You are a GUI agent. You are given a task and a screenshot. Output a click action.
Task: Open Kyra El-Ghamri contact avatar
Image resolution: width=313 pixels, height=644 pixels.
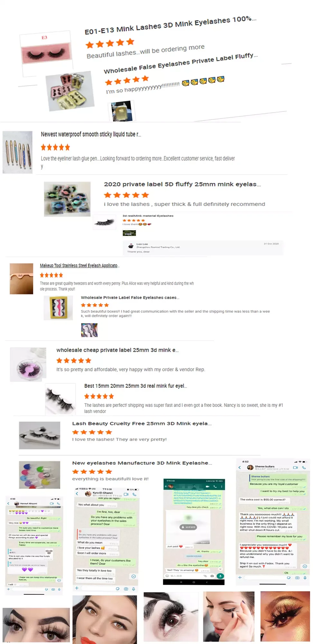coord(88,494)
